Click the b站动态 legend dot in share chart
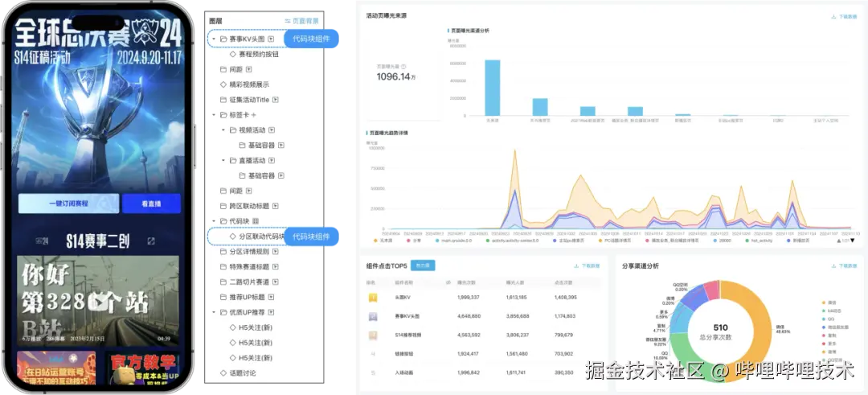 (x=824, y=311)
